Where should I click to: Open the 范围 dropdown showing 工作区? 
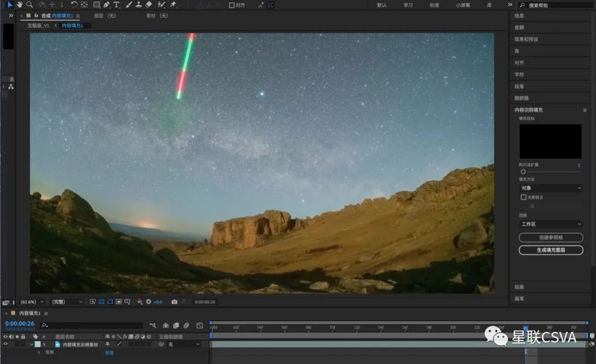tap(551, 224)
